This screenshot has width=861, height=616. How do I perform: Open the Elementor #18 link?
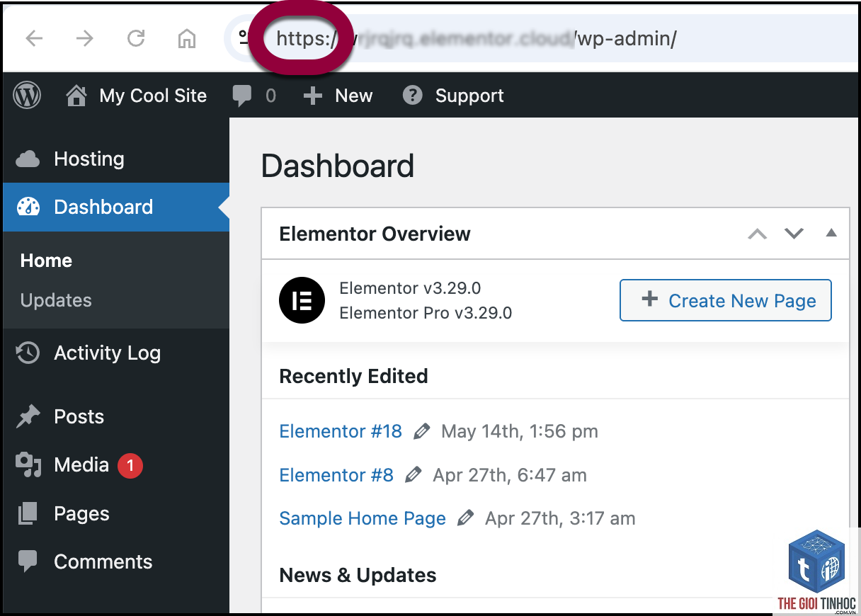341,431
